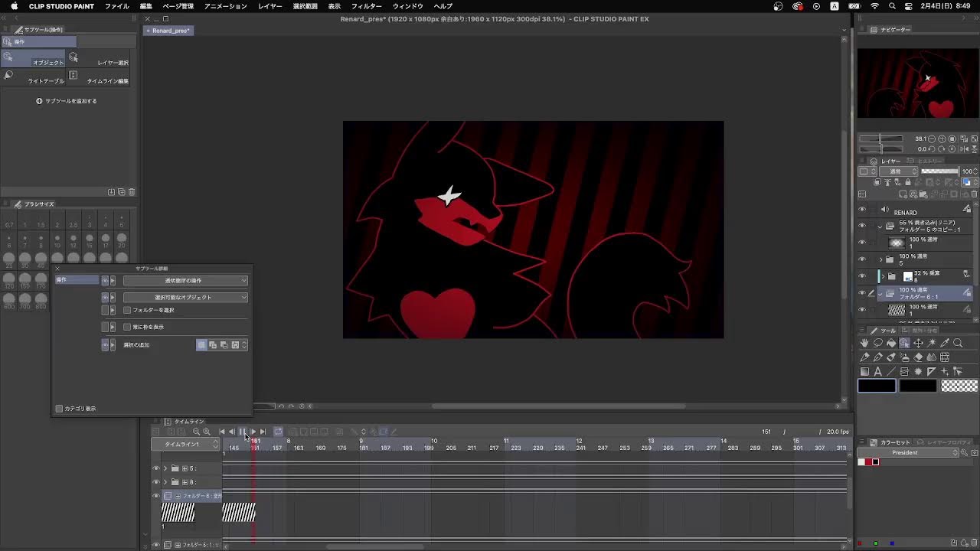The width and height of the screenshot is (980, 551).
Task: Open the 選択可能なオブジェクト dropdown
Action: click(185, 297)
